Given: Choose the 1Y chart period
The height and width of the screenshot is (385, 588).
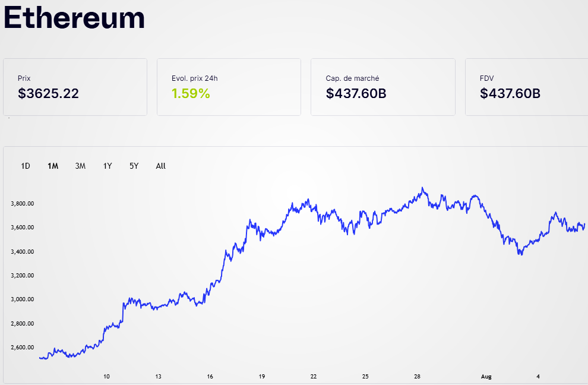Looking at the screenshot, I should tap(108, 166).
